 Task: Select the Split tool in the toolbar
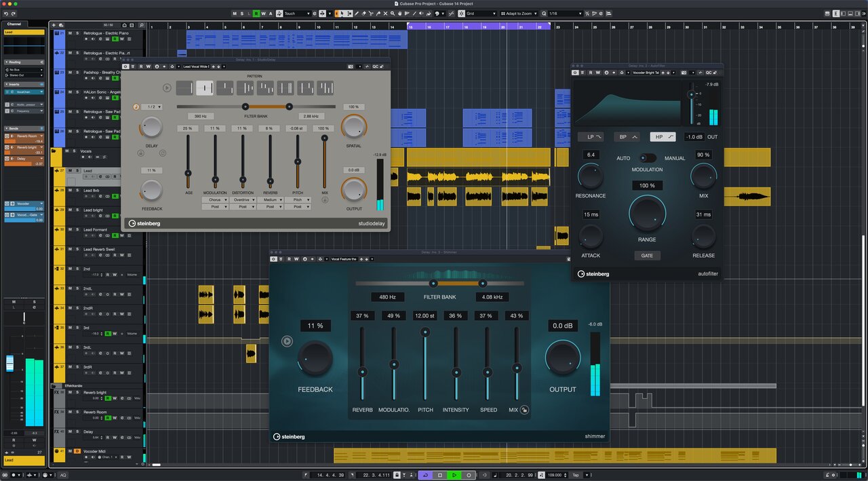coord(371,13)
